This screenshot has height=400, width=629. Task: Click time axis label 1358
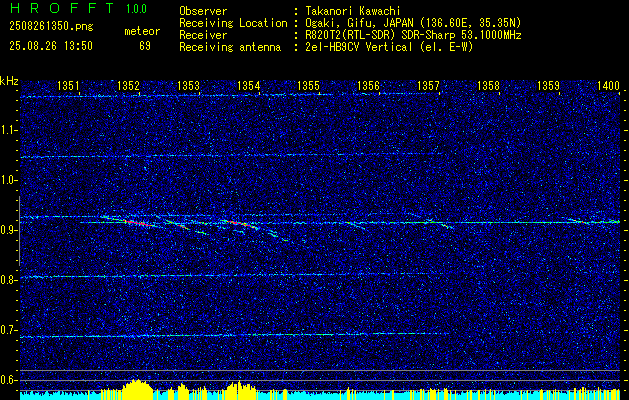pos(489,85)
